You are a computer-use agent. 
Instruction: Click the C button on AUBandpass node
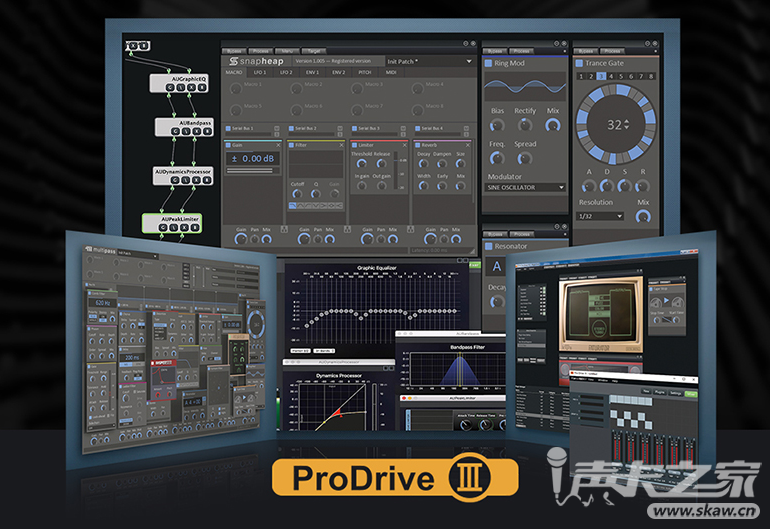point(175,131)
